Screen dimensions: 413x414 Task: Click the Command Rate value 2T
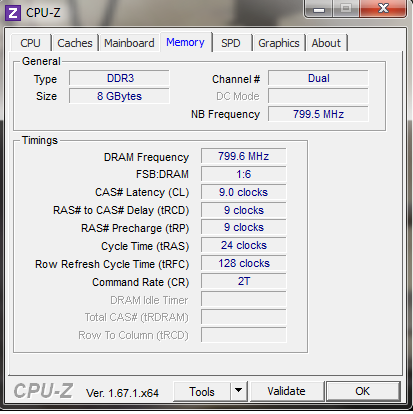pos(244,281)
